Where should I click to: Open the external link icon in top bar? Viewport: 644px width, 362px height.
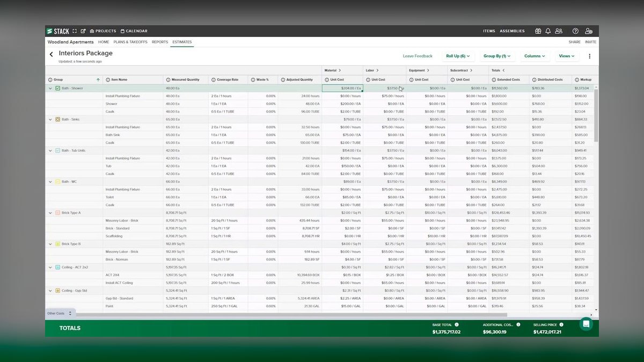[83, 31]
